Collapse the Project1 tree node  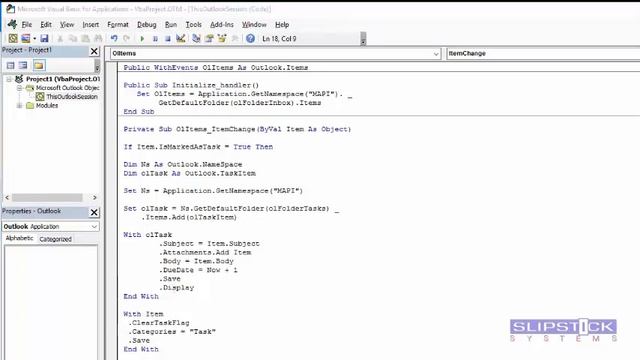pyautogui.click(x=9, y=79)
